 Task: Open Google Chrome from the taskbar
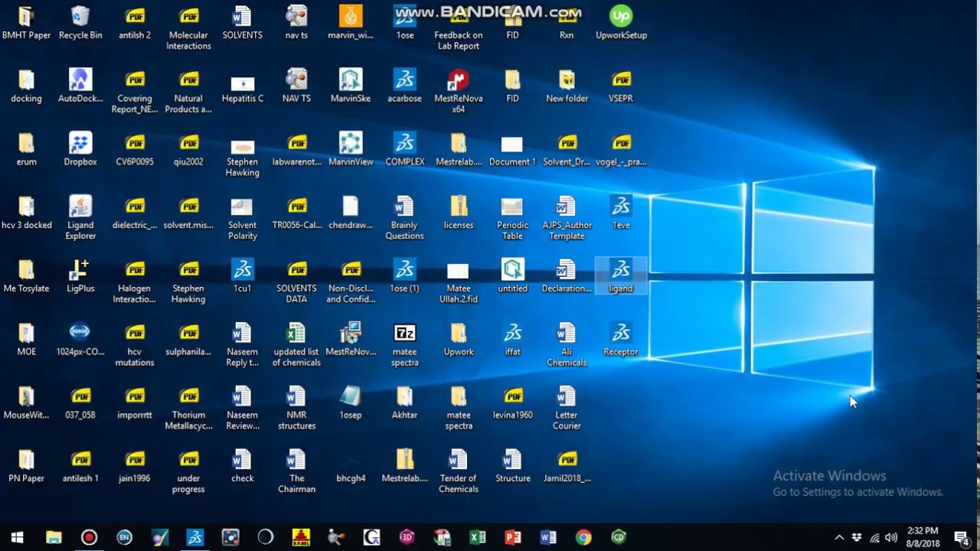pyautogui.click(x=583, y=537)
